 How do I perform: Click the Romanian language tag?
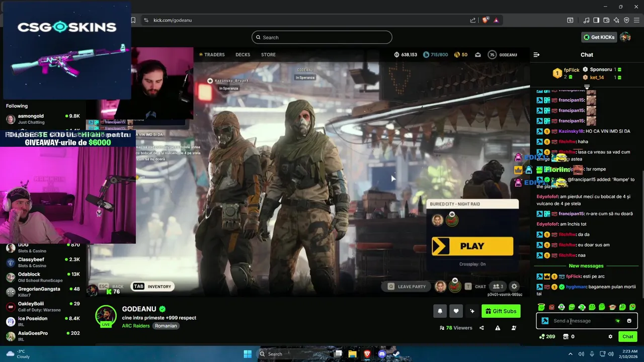pos(166,326)
